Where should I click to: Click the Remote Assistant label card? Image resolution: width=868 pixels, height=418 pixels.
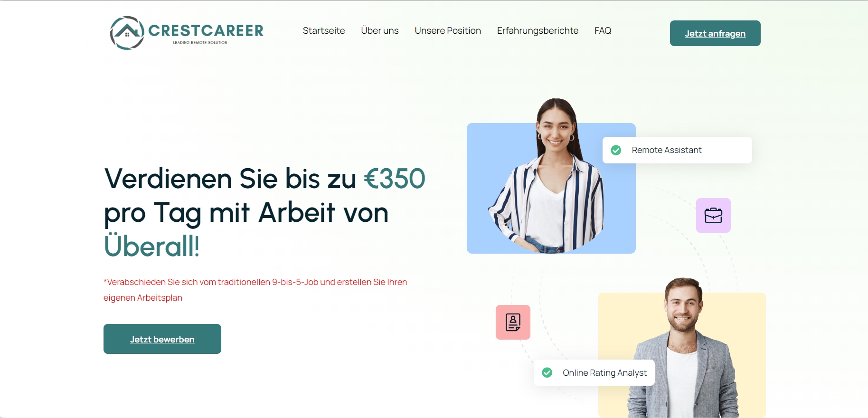[x=677, y=150]
